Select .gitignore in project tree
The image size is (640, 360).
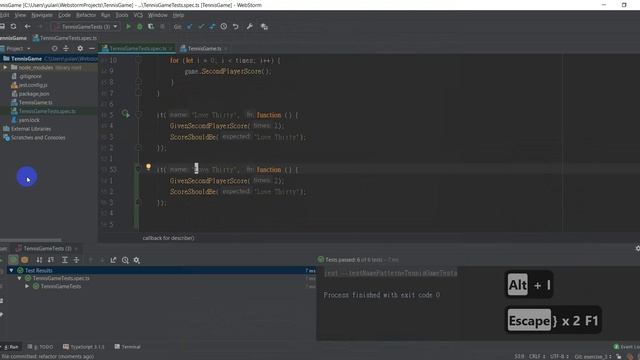30,76
